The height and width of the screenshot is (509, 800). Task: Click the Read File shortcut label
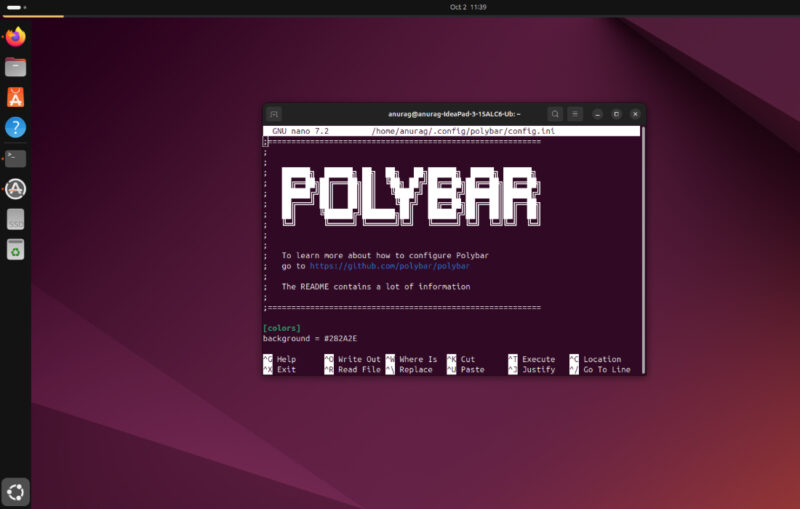359,370
